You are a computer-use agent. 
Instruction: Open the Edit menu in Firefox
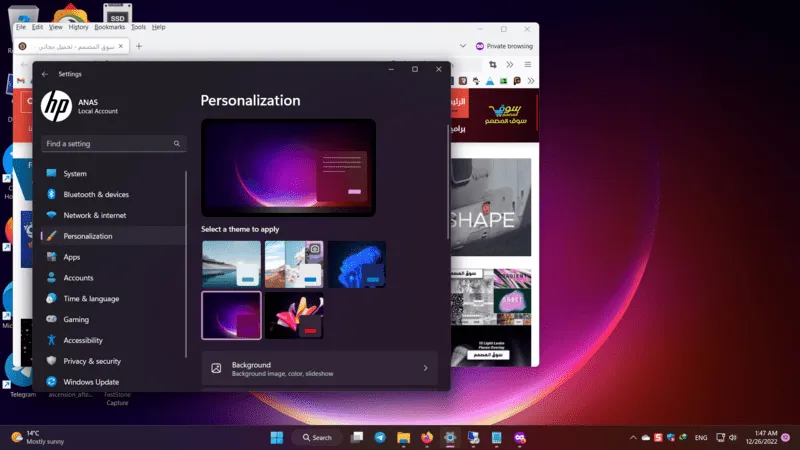tap(37, 27)
